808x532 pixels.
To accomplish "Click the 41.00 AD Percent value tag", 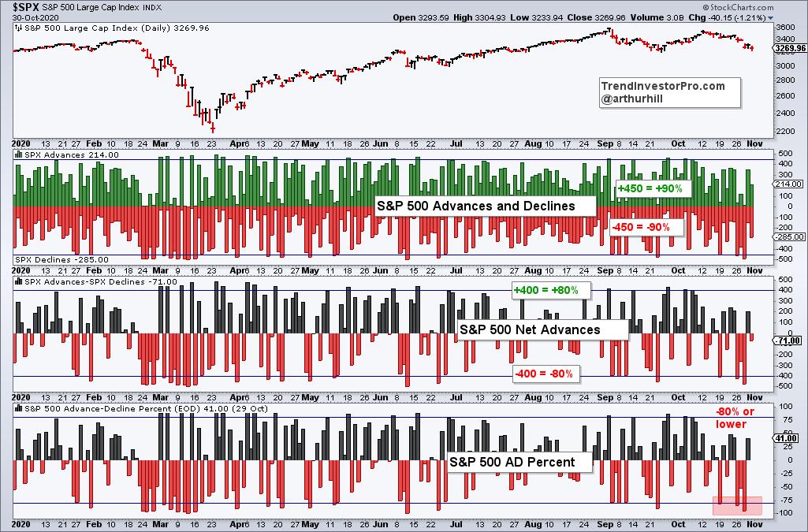I will point(789,437).
